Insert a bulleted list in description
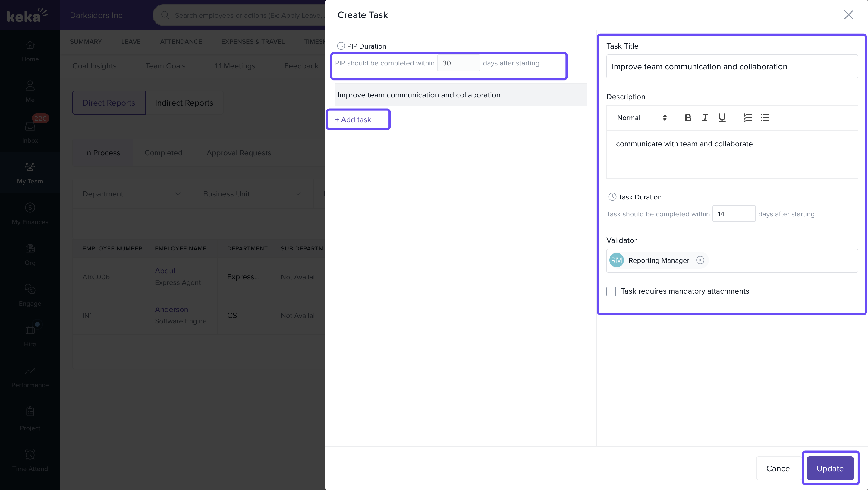 pos(765,118)
